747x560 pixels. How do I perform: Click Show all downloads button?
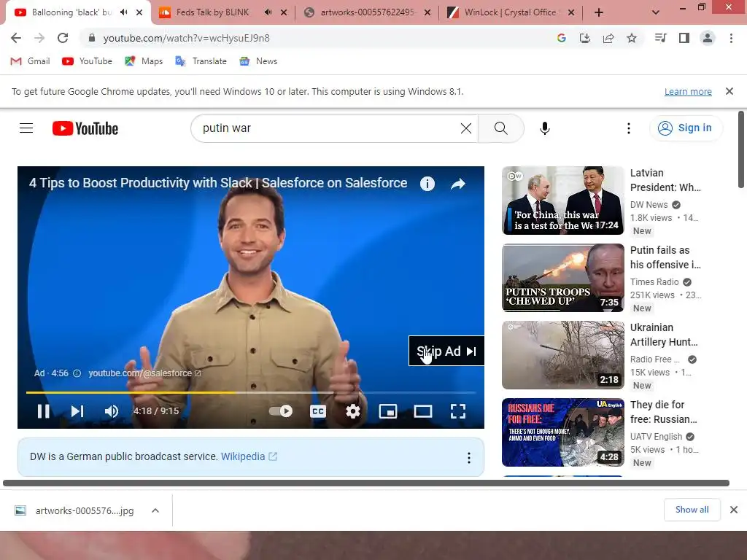click(x=692, y=510)
